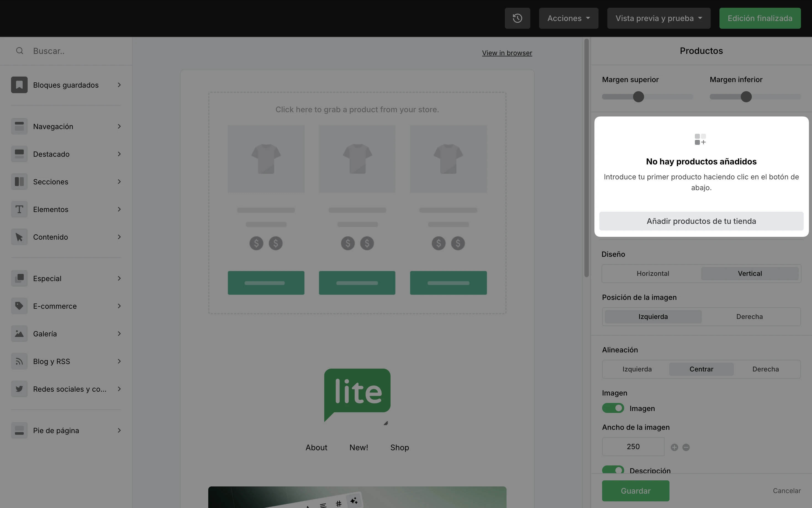
Task: Expand E-commerce chevron
Action: tap(119, 306)
